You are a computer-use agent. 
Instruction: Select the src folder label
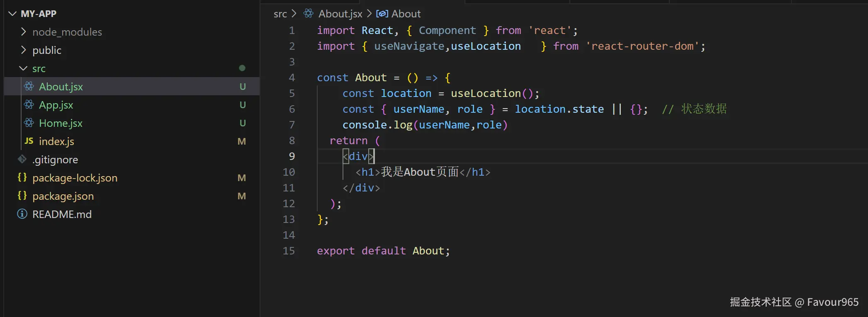pyautogui.click(x=39, y=68)
